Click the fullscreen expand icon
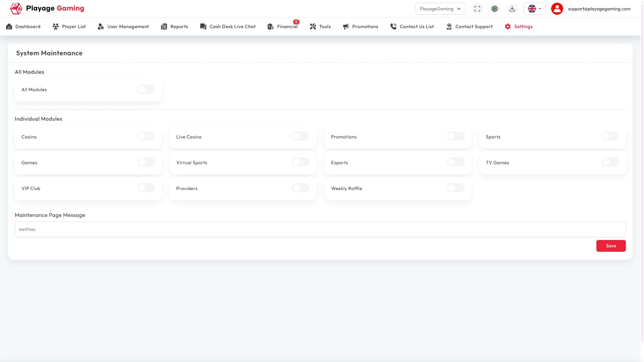The image size is (644, 362). 477,9
